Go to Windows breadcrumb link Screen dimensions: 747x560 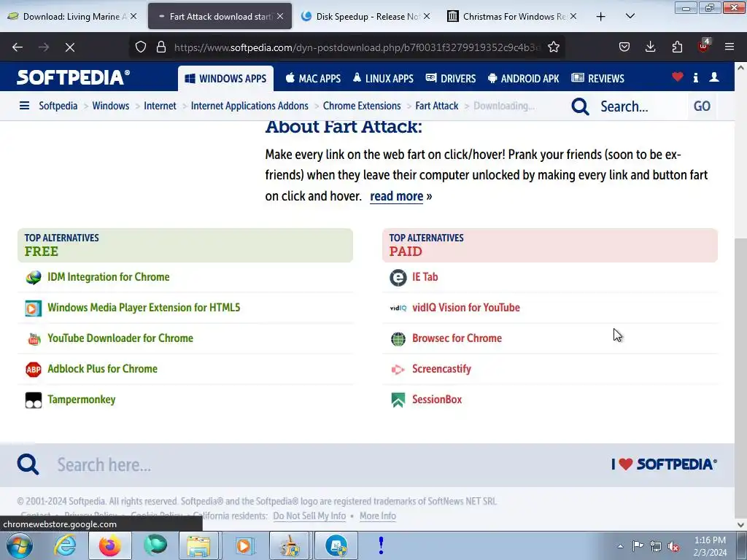(111, 106)
